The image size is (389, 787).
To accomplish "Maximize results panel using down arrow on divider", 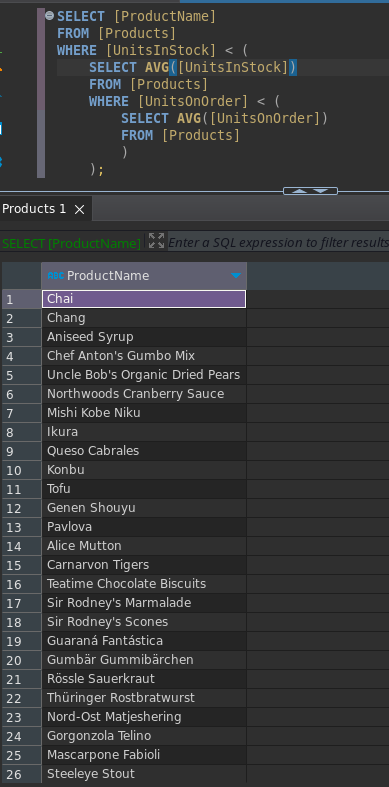I will point(321,191).
